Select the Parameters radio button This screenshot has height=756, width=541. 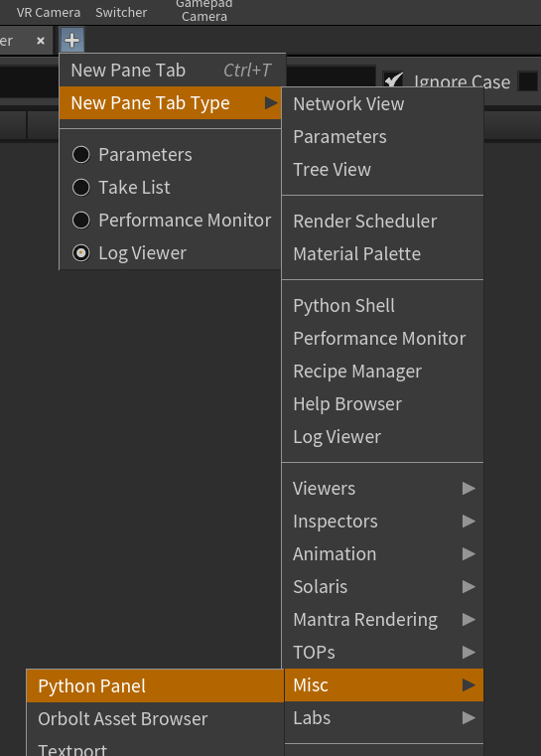[81, 155]
